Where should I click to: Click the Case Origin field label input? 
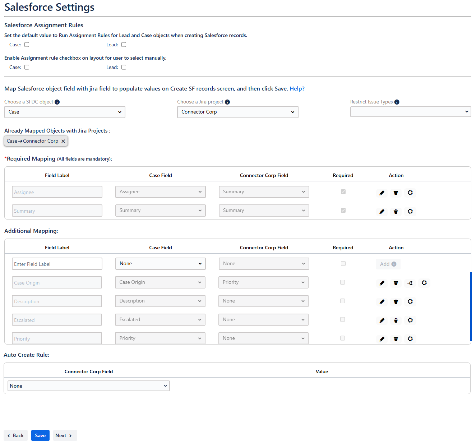(57, 282)
